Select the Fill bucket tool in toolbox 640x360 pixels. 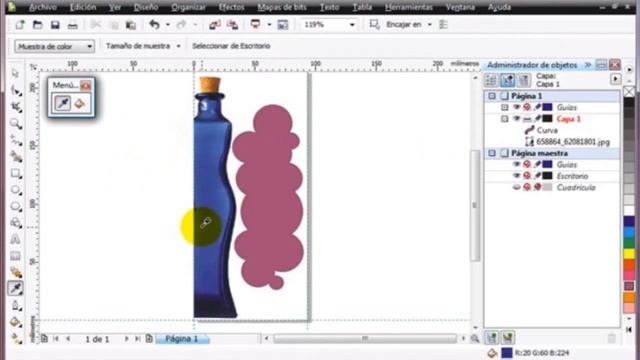(x=16, y=322)
